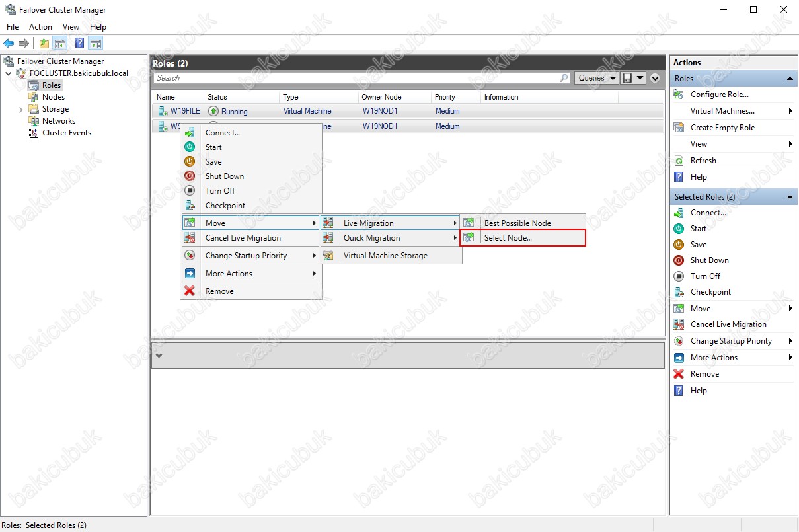
Task: Click Cancel Live Migration icon in Actions pane
Action: (x=679, y=324)
